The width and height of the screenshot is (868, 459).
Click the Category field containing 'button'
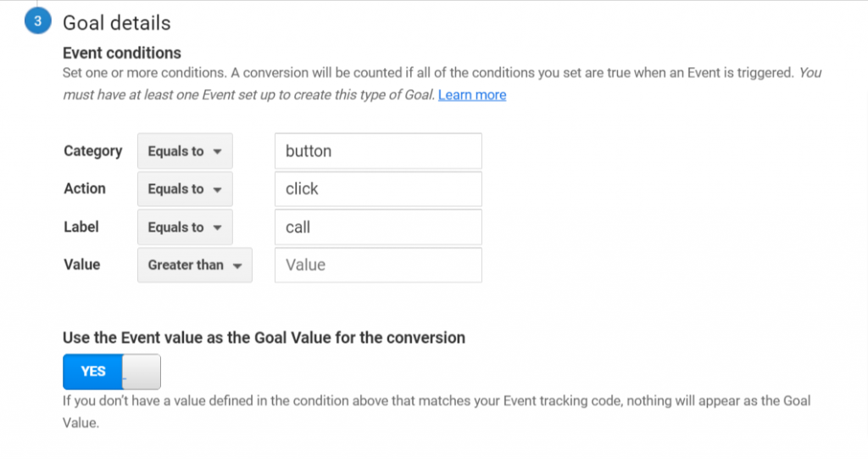click(x=378, y=151)
